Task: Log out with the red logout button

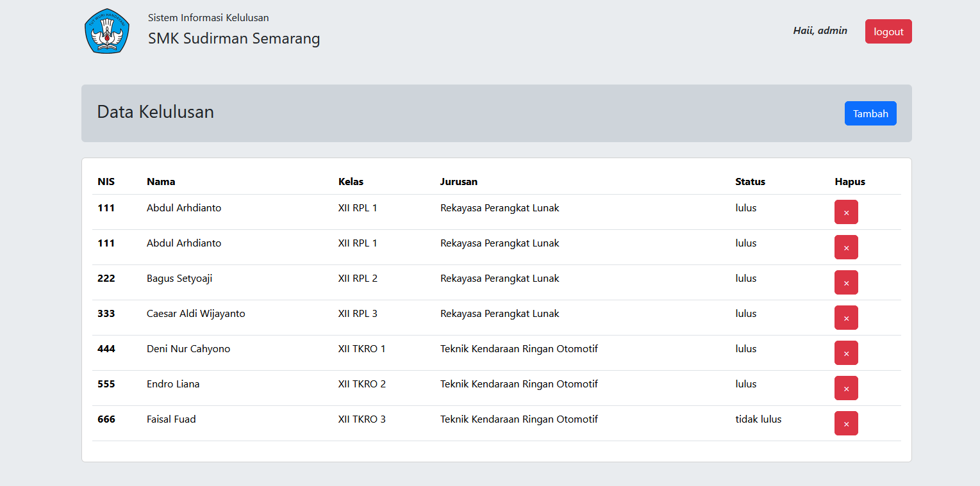Action: (x=888, y=31)
